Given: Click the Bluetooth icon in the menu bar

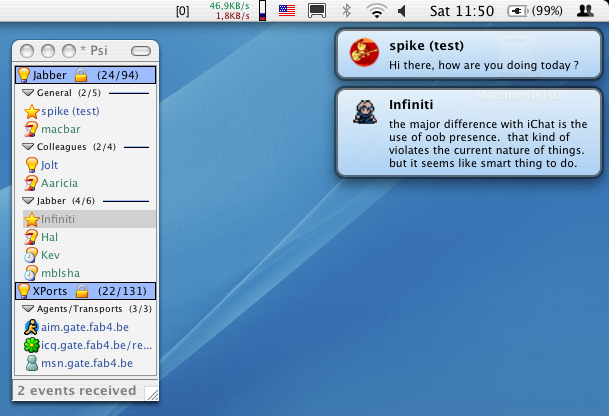Looking at the screenshot, I should [x=346, y=10].
